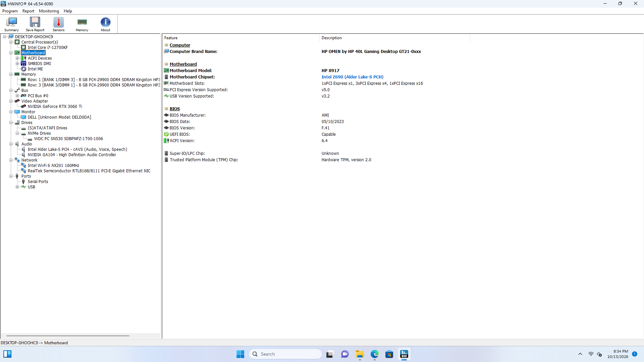Select RealTek RTL8168/8111 Ethernet NIC
Viewport: 644px width, 362px height.
89,171
